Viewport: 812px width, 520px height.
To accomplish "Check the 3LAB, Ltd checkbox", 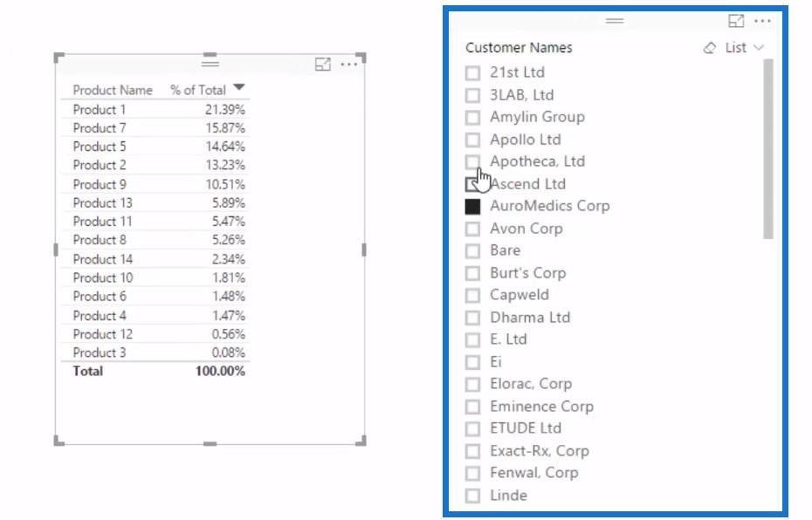I will point(472,95).
